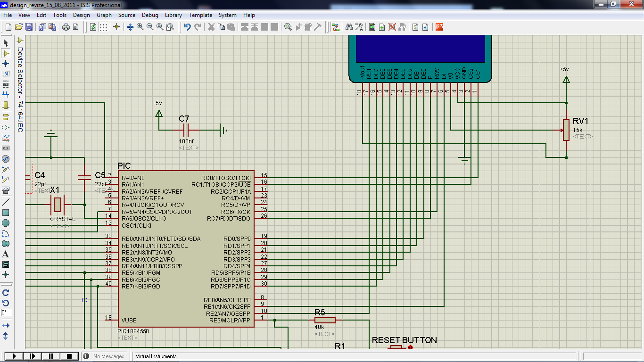Image resolution: width=644 pixels, height=362 pixels.
Task: Pause the simulation
Action: pyautogui.click(x=51, y=356)
